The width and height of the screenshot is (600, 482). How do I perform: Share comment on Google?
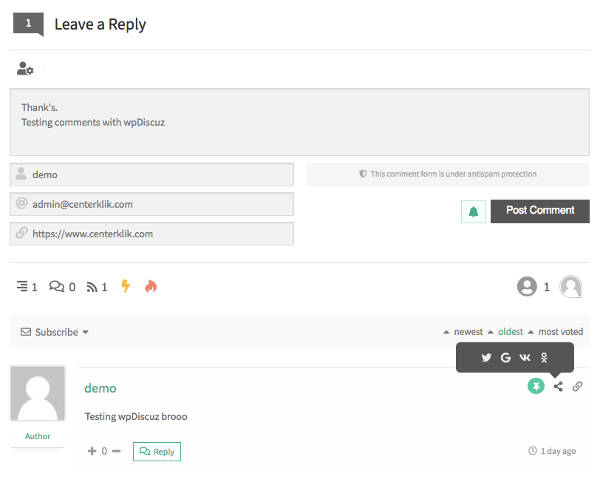coord(506,358)
